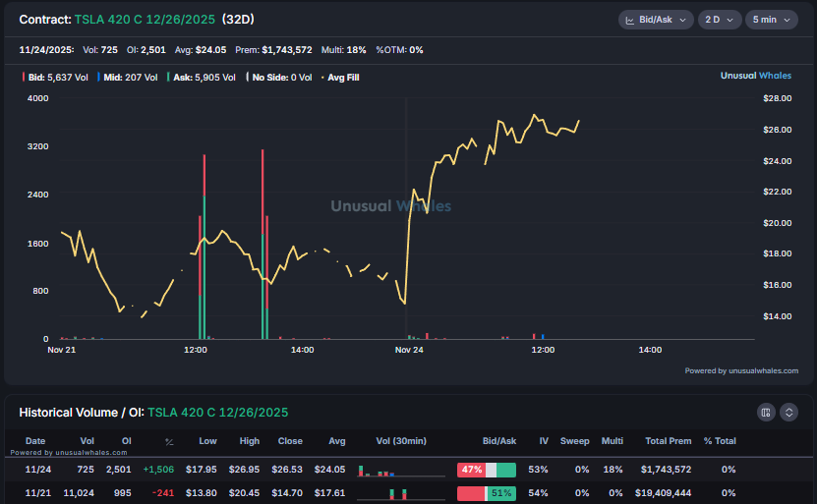The height and width of the screenshot is (504, 817).
Task: Click the TSLA 420 C 12/26/2025 contract title
Action: click(145, 20)
